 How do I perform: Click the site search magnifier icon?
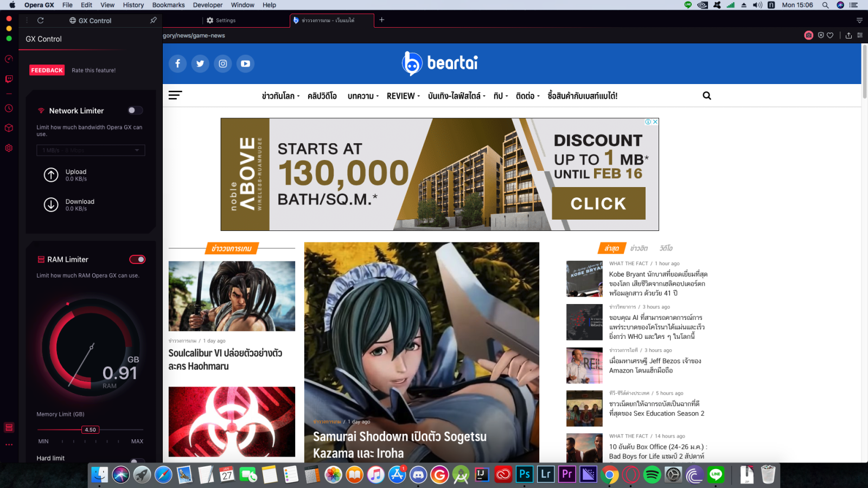click(x=706, y=95)
